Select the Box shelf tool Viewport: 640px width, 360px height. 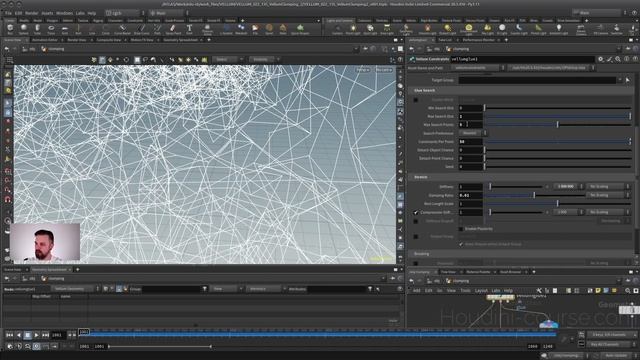(x=10, y=29)
